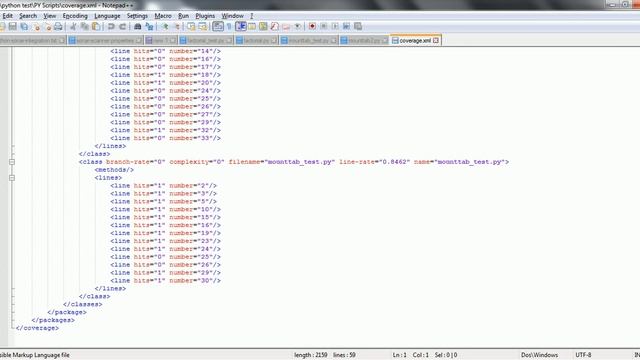Screen dimensions: 640x360
Task: Open the View menu
Action: 50,16
